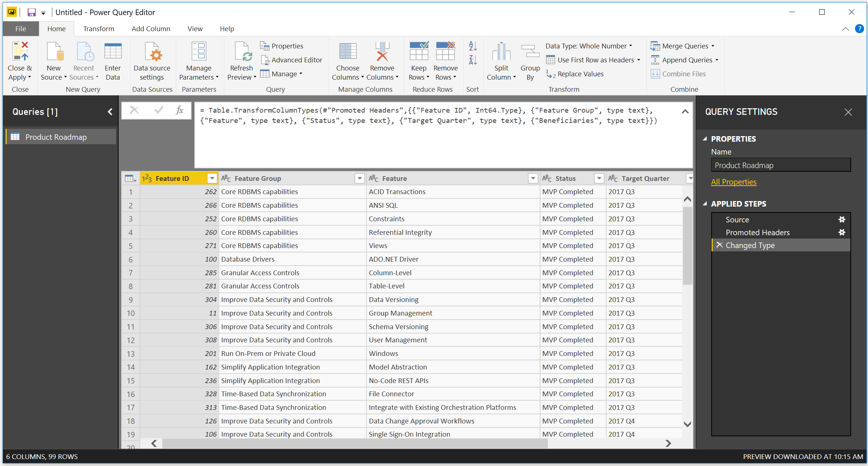This screenshot has width=868, height=466.
Task: Open Status column filter dropdown
Action: [x=599, y=178]
